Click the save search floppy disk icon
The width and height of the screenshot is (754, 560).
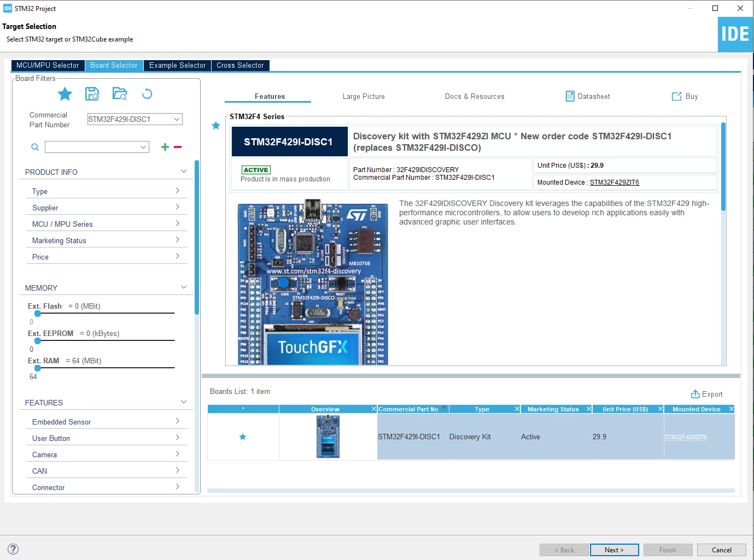pyautogui.click(x=92, y=94)
